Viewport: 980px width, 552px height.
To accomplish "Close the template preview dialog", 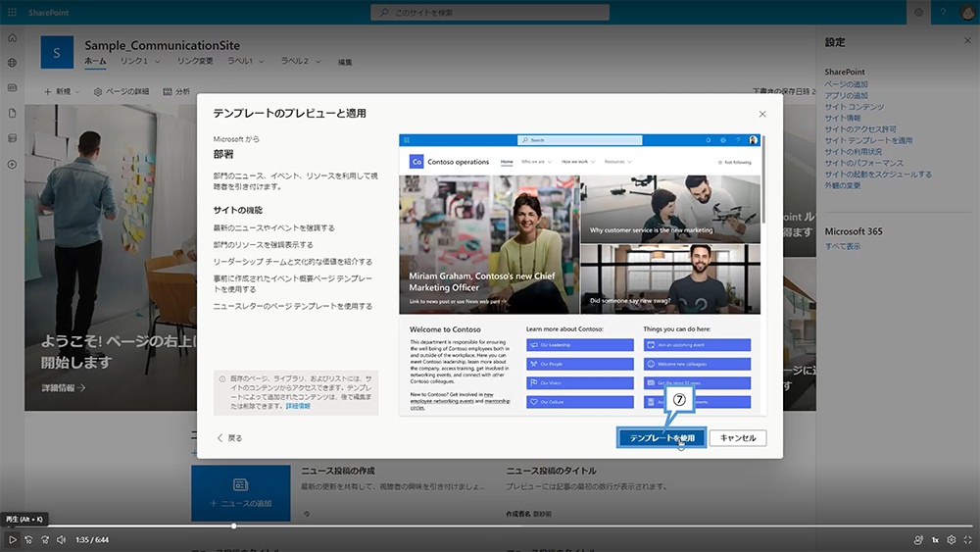I will point(761,114).
